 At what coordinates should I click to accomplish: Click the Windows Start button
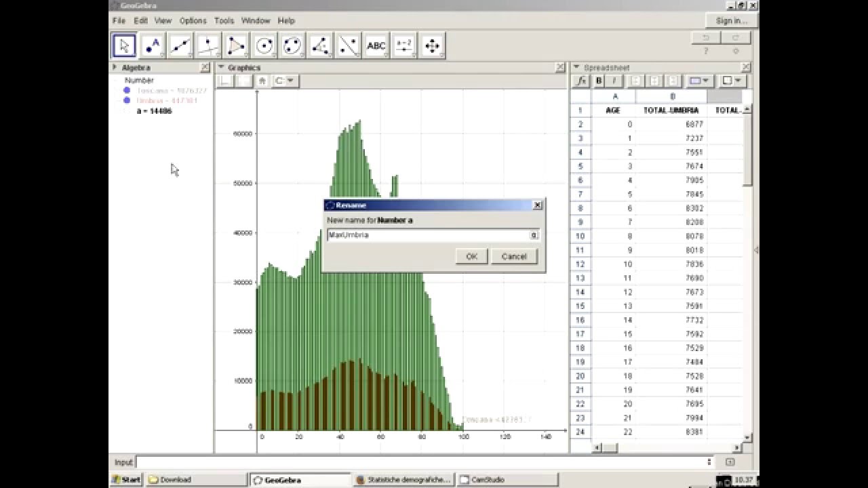point(127,480)
